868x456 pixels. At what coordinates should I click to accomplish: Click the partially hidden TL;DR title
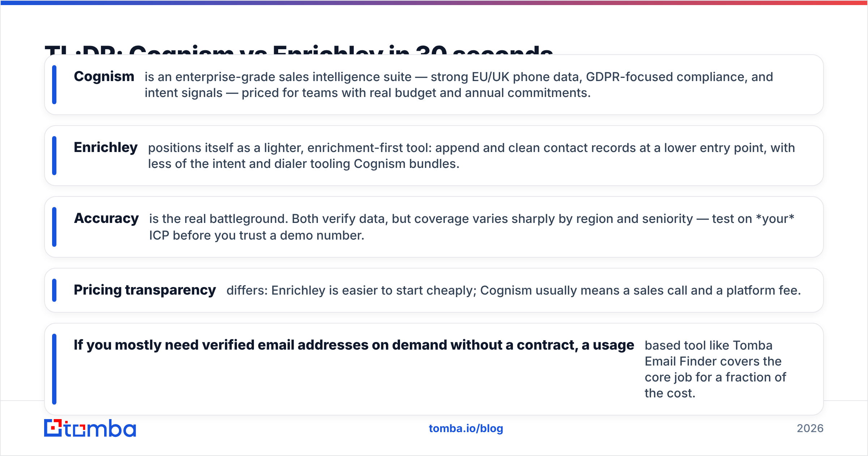pos(299,50)
